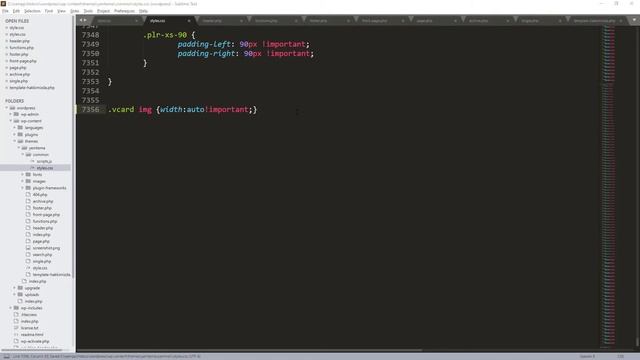Screen dimensions: 640x360
Task: Open the Tools menu
Action: point(88,11)
